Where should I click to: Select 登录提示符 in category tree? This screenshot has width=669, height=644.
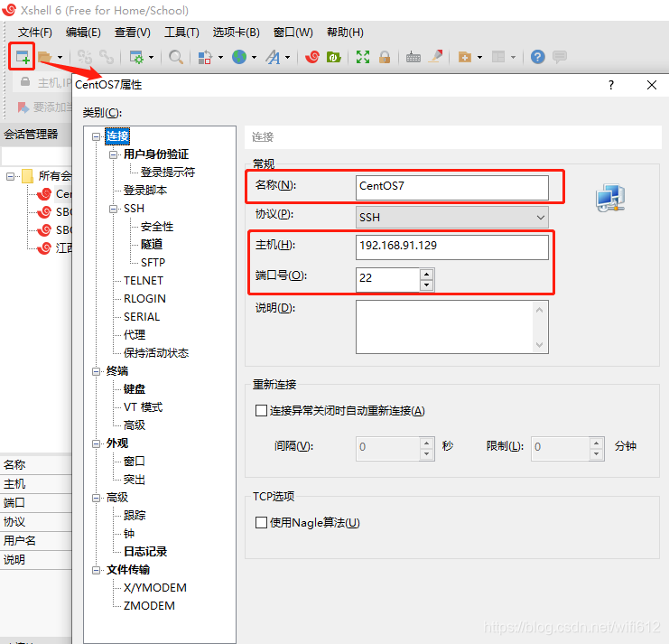(168, 172)
